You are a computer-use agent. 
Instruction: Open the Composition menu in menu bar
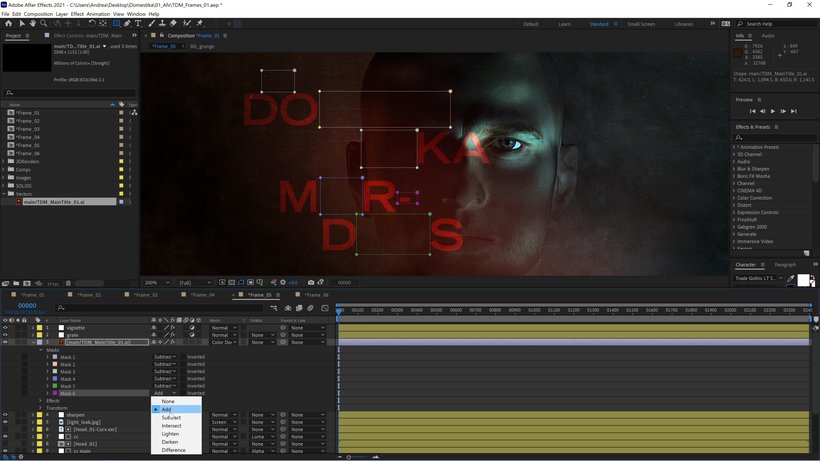38,14
